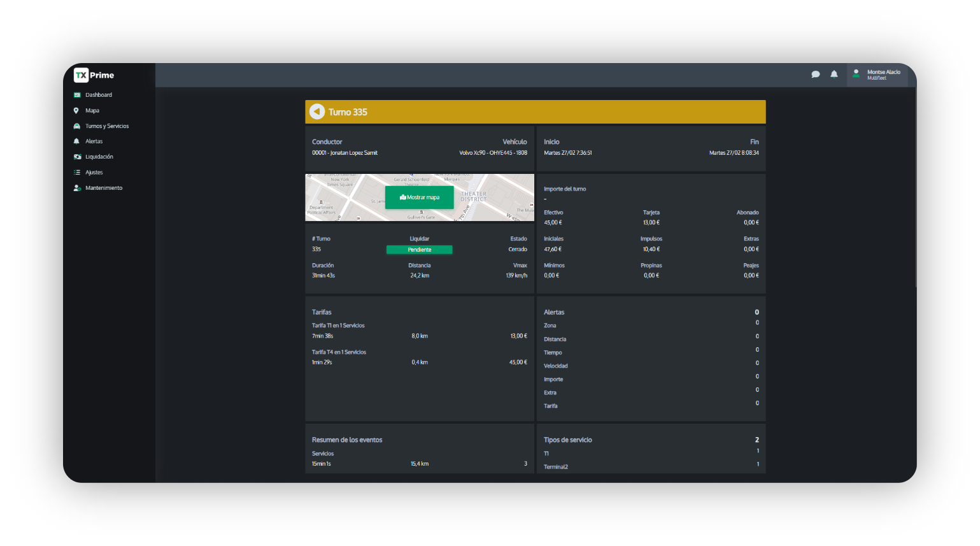Viewport: 980px width, 546px height.
Task: Click "Tiempo" alert row label
Action: tap(553, 353)
